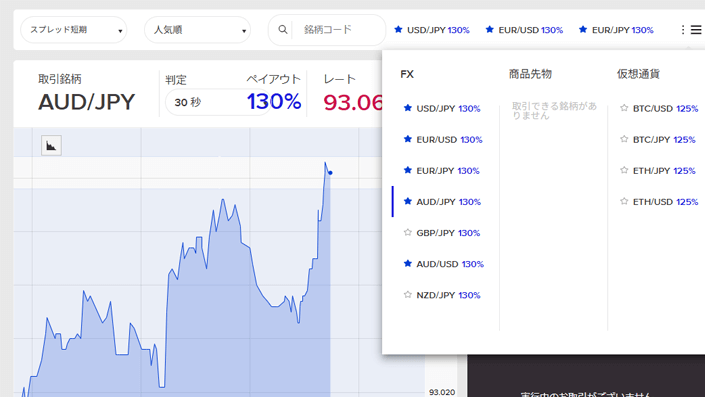The height and width of the screenshot is (397, 705).
Task: Select USD/JPY in the FX list
Action: click(448, 108)
